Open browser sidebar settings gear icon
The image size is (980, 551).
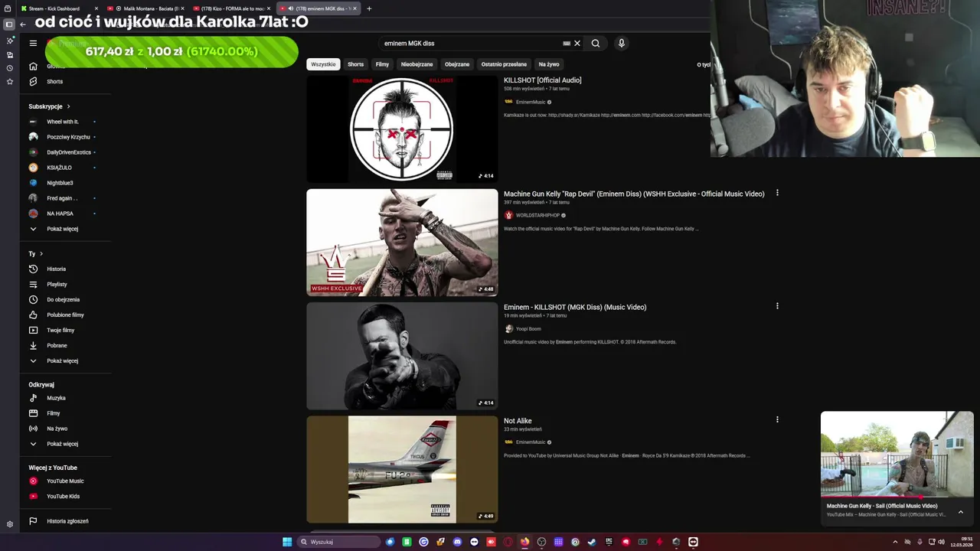[9, 524]
